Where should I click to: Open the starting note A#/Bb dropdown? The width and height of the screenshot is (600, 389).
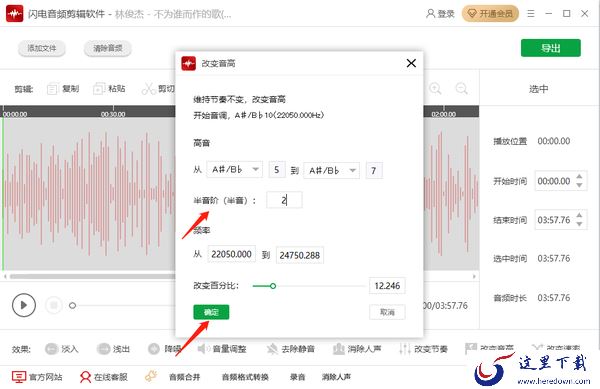[235, 169]
